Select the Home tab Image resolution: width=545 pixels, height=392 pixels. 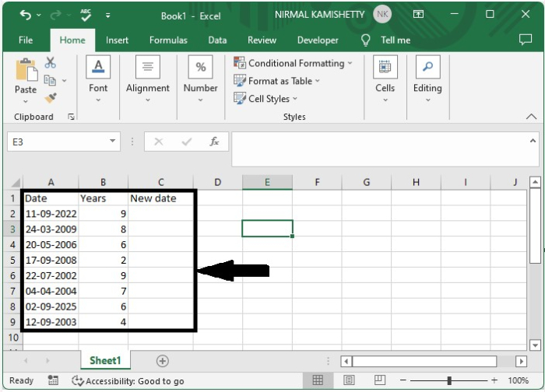coord(72,40)
